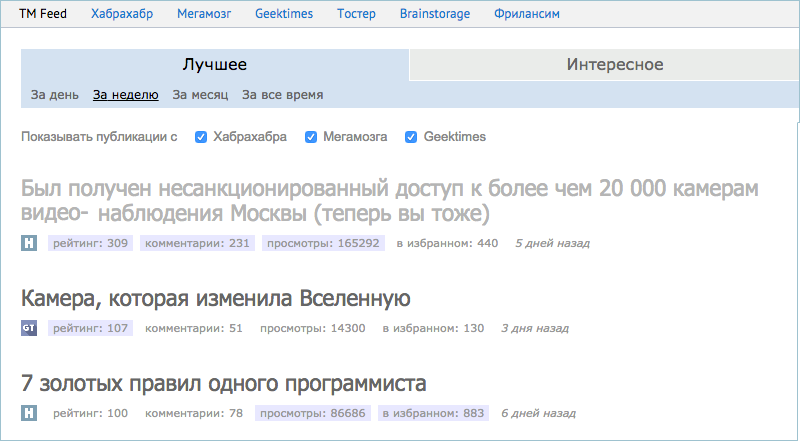Click the комментарии: 51 text
The image size is (800, 441).
[x=194, y=328]
